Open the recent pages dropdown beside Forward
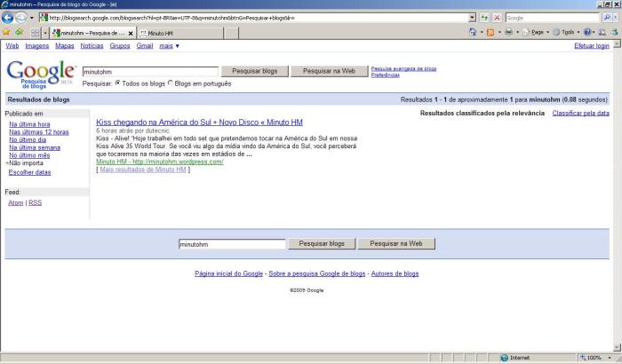Screen dimensions: 622x364 (x=32, y=18)
